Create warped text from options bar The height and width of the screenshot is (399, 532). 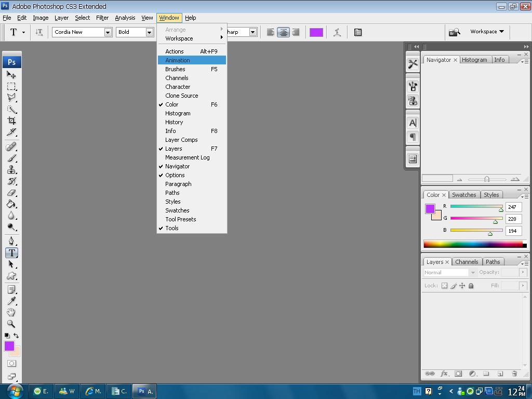coord(337,32)
